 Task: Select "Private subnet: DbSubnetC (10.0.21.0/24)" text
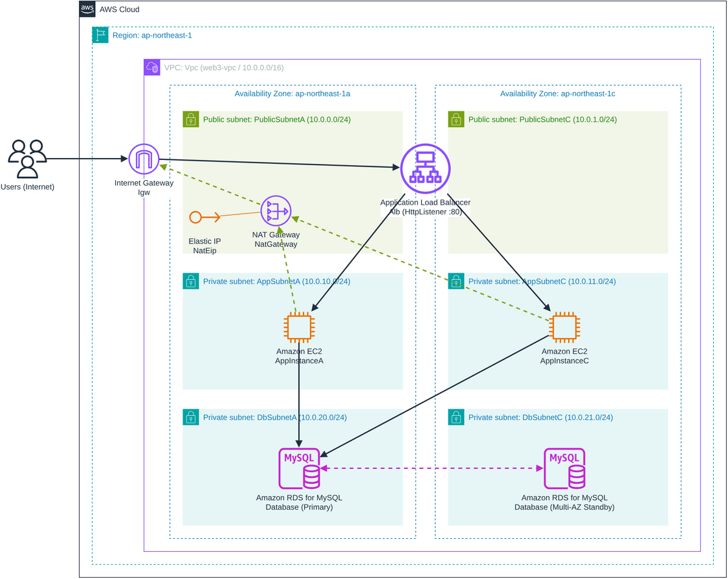pyautogui.click(x=540, y=418)
